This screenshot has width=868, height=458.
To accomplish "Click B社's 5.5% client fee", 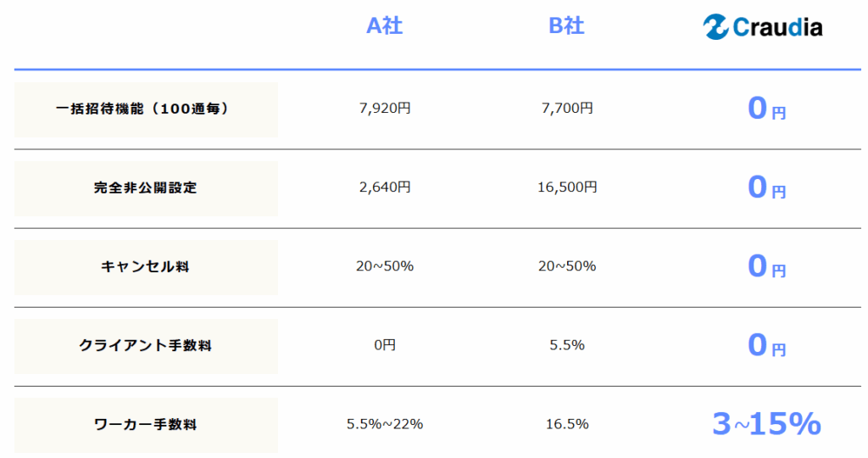I will coord(567,345).
